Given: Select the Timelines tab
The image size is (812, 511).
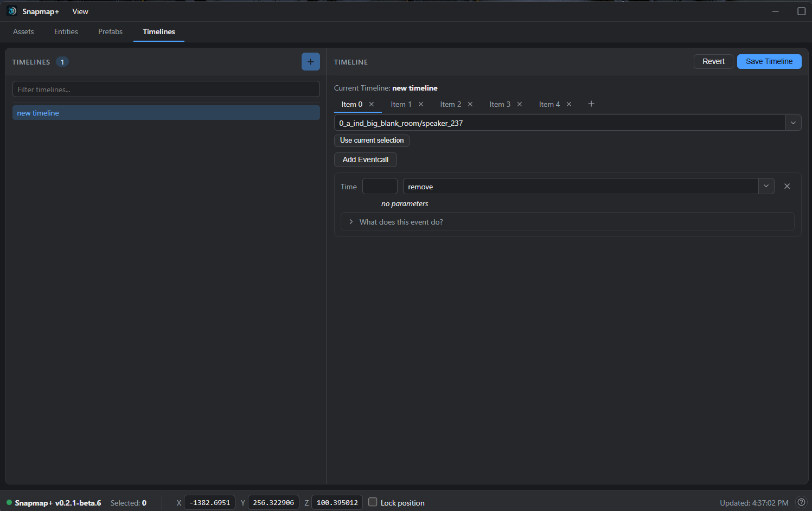Looking at the screenshot, I should coord(159,31).
